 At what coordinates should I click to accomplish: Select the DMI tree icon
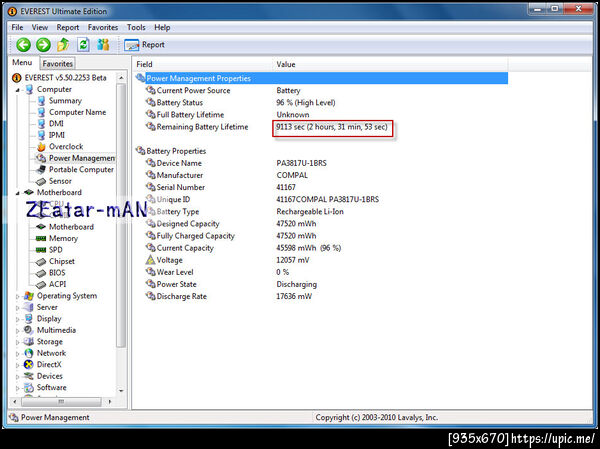click(x=41, y=124)
